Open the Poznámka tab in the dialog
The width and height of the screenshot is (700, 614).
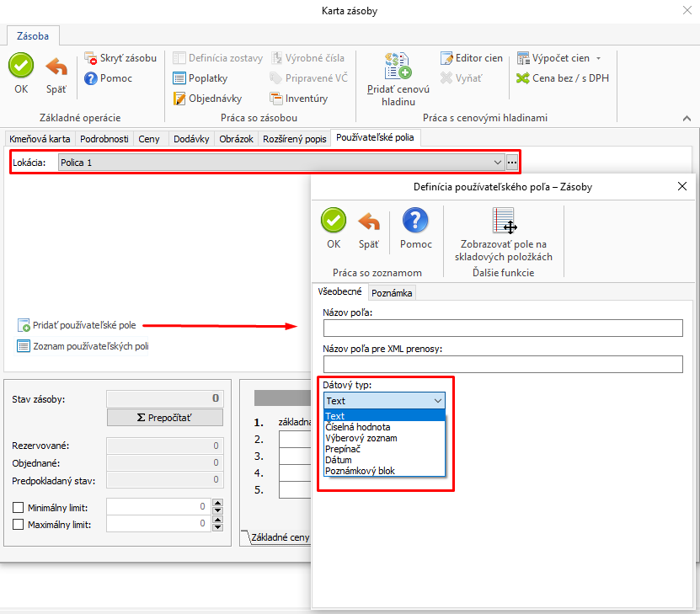(x=392, y=292)
